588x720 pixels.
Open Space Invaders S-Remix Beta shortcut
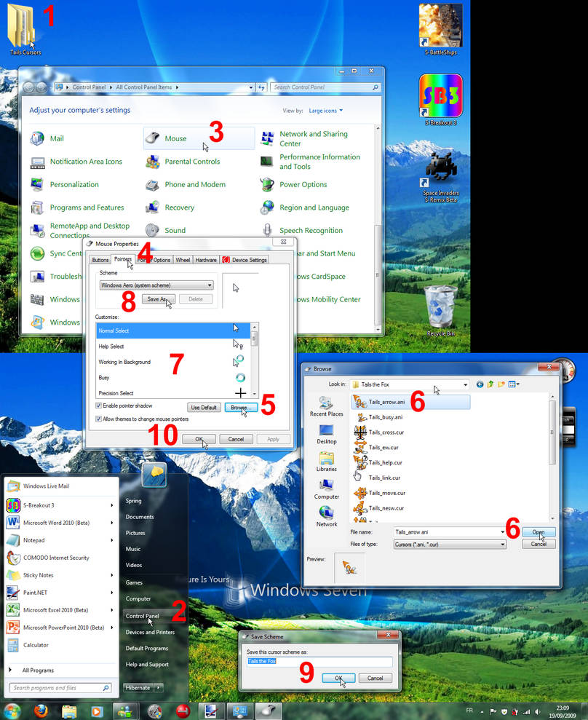pyautogui.click(x=441, y=177)
